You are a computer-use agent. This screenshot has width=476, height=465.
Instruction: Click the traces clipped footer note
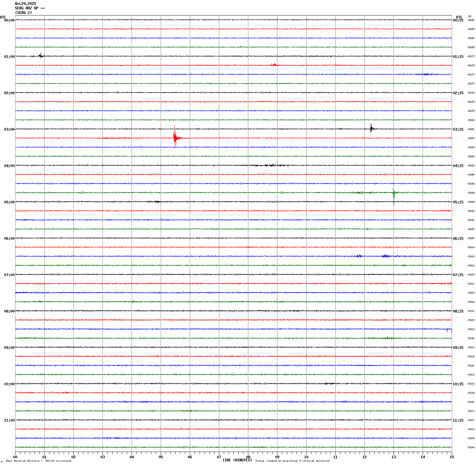[x=292, y=461]
